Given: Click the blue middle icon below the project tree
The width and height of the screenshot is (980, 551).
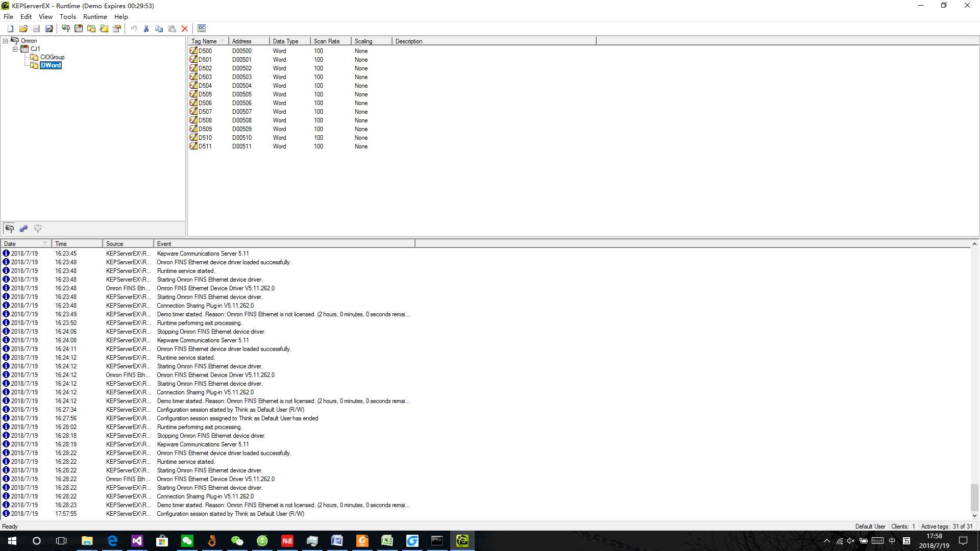Looking at the screenshot, I should coord(23,229).
